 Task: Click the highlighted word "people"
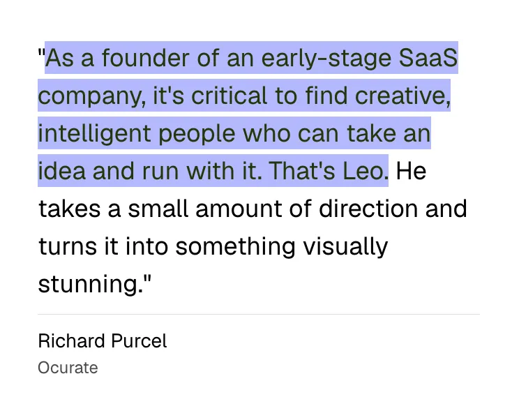tap(197, 135)
